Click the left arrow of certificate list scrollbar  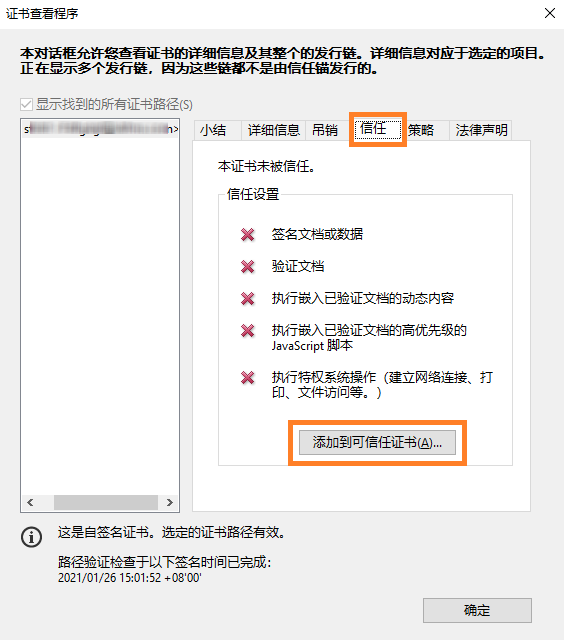coord(30,502)
